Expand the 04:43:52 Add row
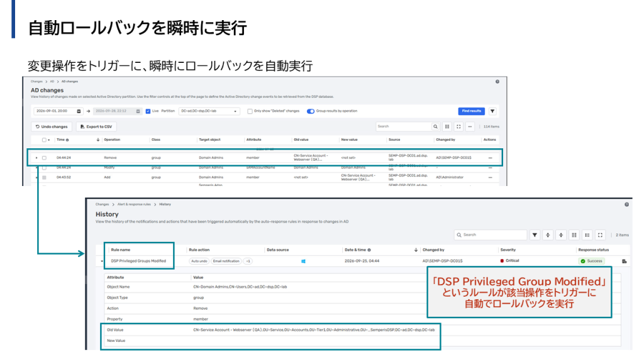The height and width of the screenshot is (362, 644). (36, 178)
